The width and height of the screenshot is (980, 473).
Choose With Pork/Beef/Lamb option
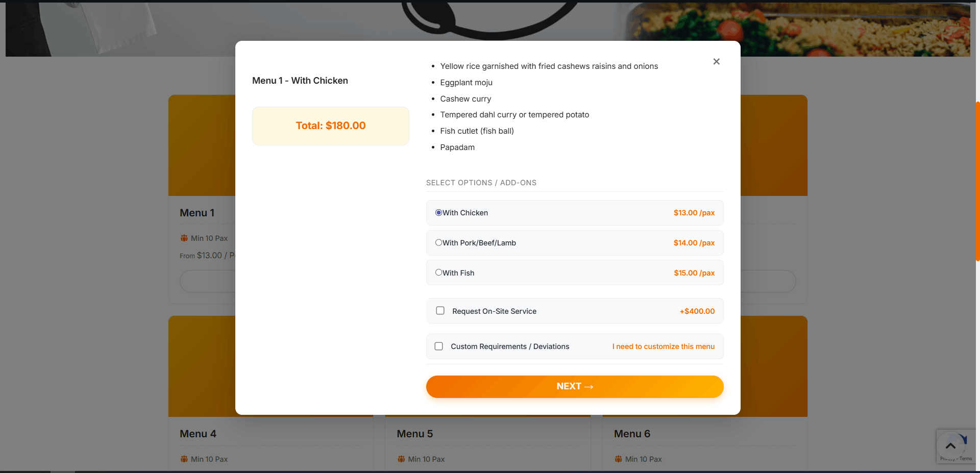[438, 243]
